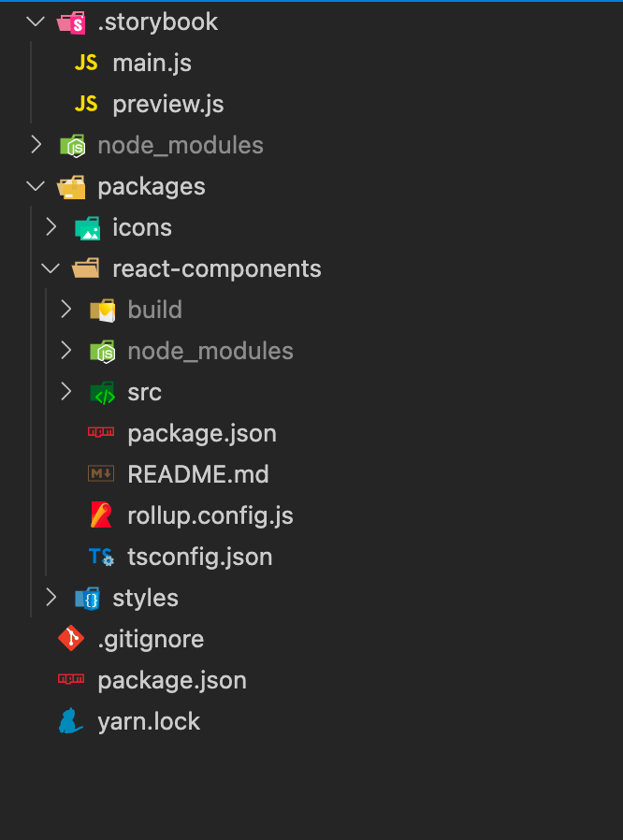This screenshot has width=623, height=840.
Task: Collapse the .storybook folder
Action: (x=35, y=21)
